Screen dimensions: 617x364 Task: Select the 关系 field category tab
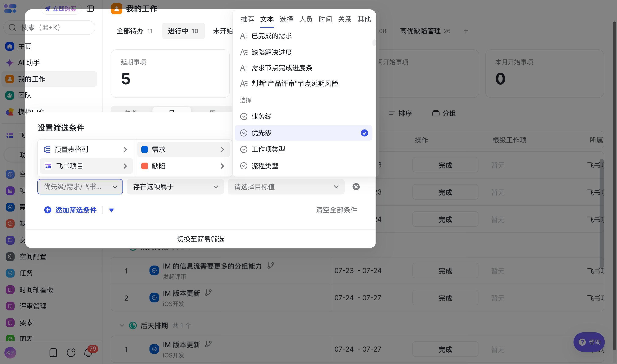click(x=345, y=19)
